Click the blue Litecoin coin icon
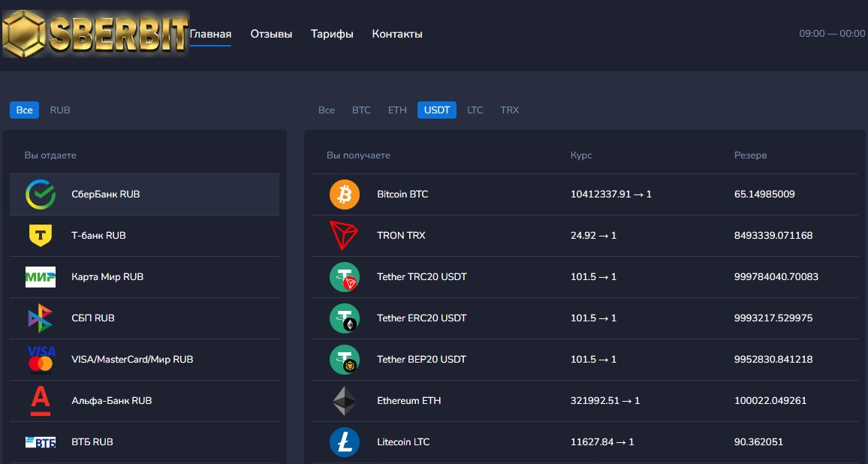Image resolution: width=868 pixels, height=464 pixels. [345, 442]
